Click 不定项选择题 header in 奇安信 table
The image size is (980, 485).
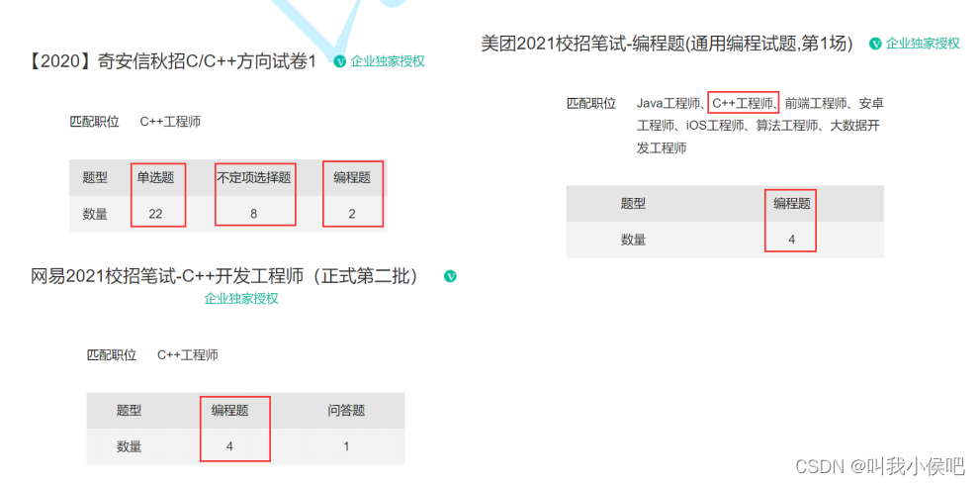click(x=254, y=178)
